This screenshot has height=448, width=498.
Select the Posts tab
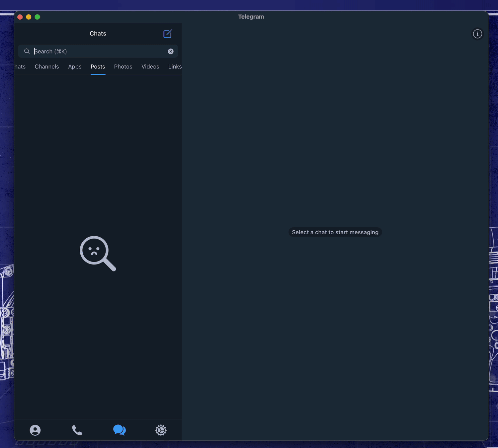point(98,67)
